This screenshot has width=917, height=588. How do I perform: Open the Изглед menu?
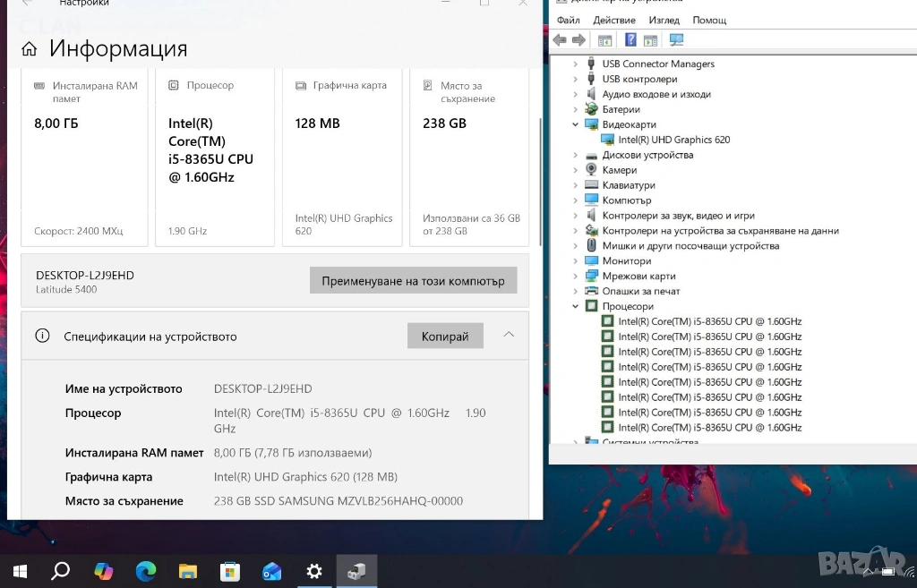tap(664, 20)
